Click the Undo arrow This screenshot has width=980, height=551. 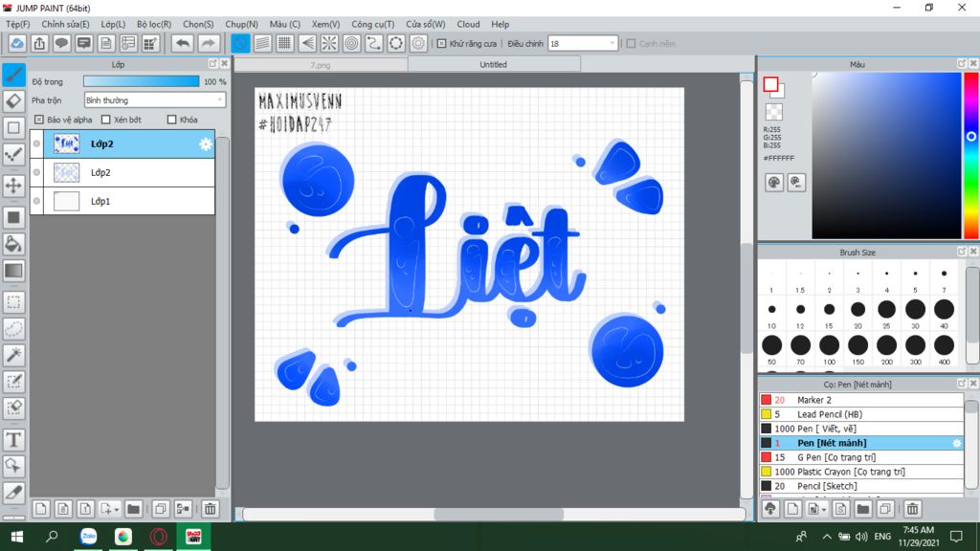(183, 44)
